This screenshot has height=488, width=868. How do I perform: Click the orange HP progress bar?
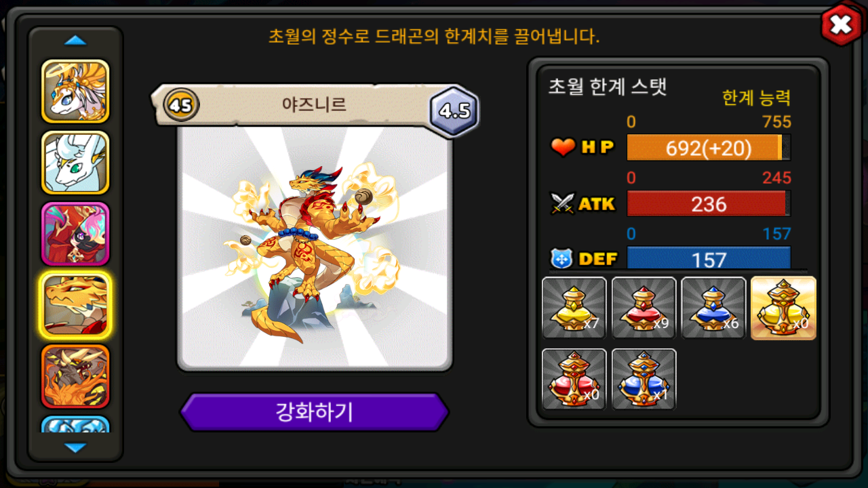[709, 148]
